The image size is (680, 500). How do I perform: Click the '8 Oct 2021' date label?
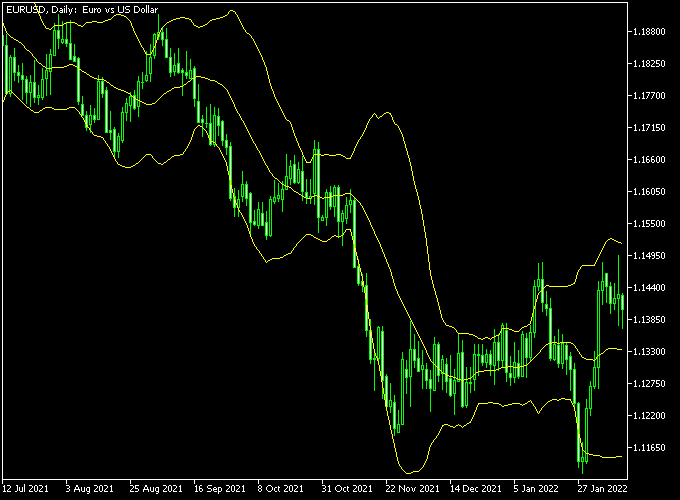click(x=281, y=489)
